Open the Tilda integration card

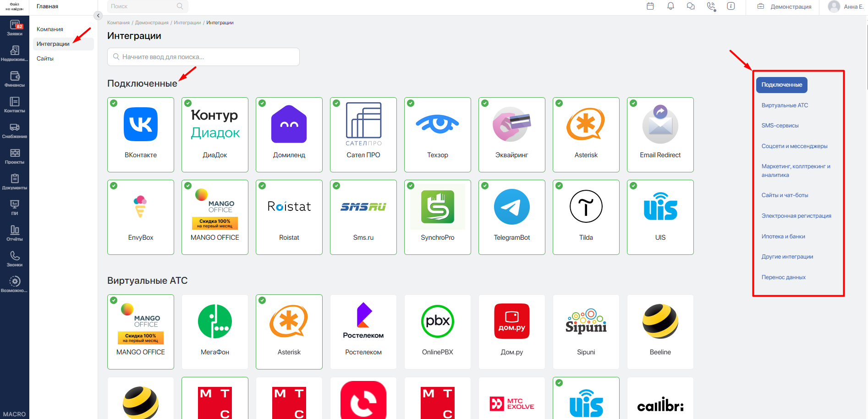coord(586,217)
